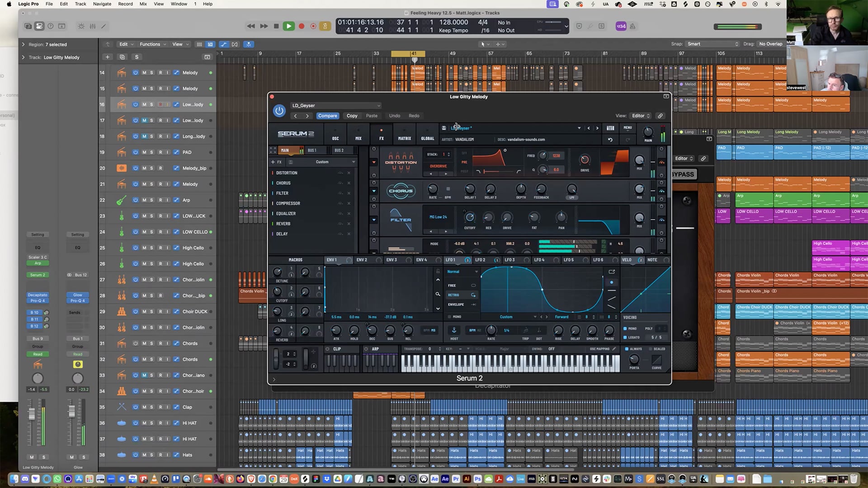Screen dimensions: 868x488
Task: Toggle the Serum 2 plugin power button
Action: pyautogui.click(x=279, y=111)
